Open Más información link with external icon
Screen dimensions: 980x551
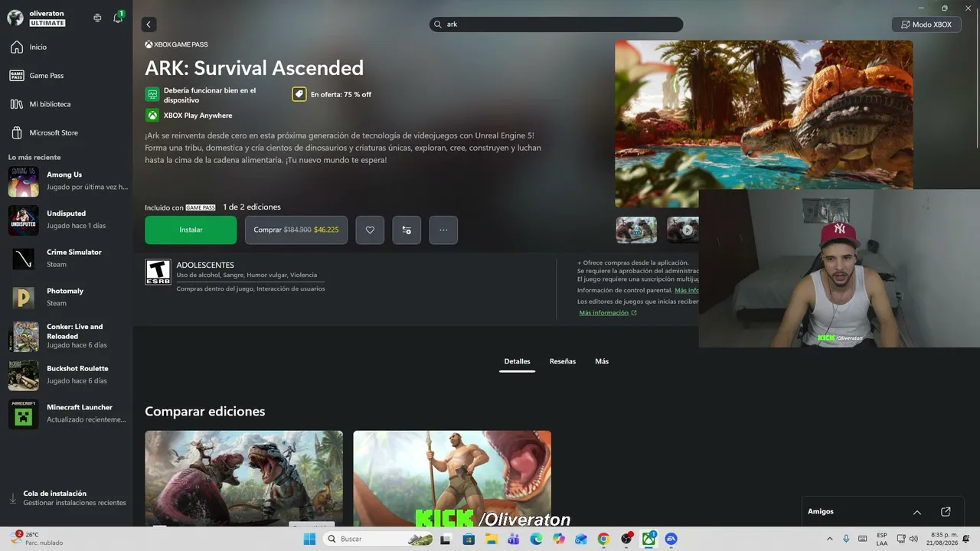click(608, 313)
